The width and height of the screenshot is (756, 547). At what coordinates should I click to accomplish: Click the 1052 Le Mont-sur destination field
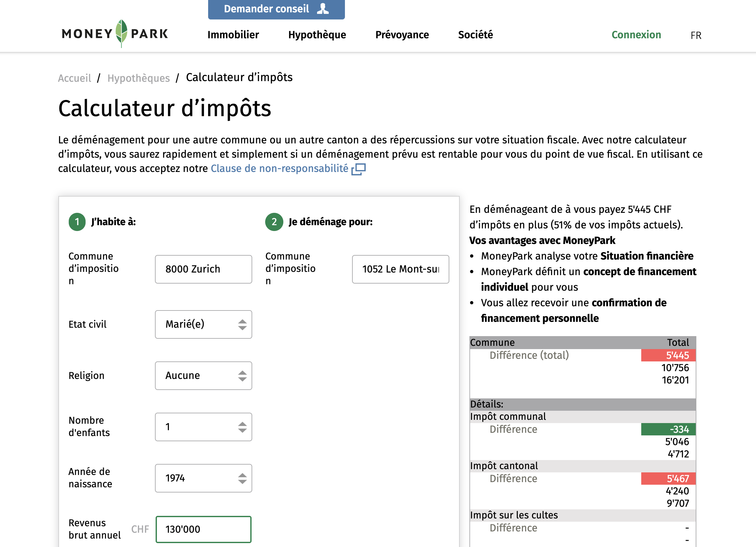point(400,269)
